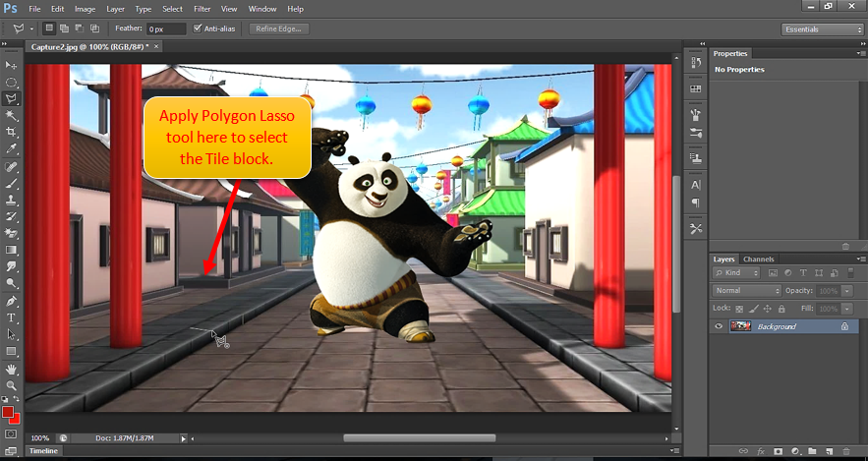
Task: Select the Move tool
Action: (11, 65)
